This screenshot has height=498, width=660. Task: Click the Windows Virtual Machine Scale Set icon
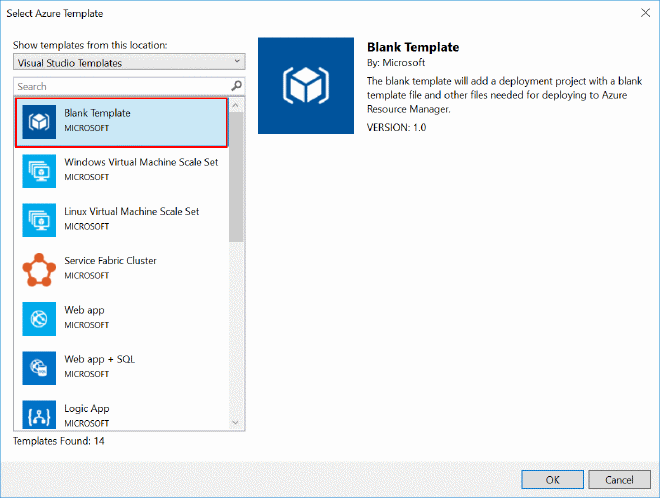pyautogui.click(x=39, y=170)
